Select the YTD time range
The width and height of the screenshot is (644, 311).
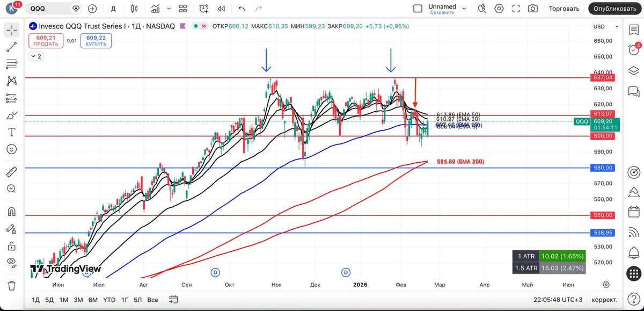(109, 299)
